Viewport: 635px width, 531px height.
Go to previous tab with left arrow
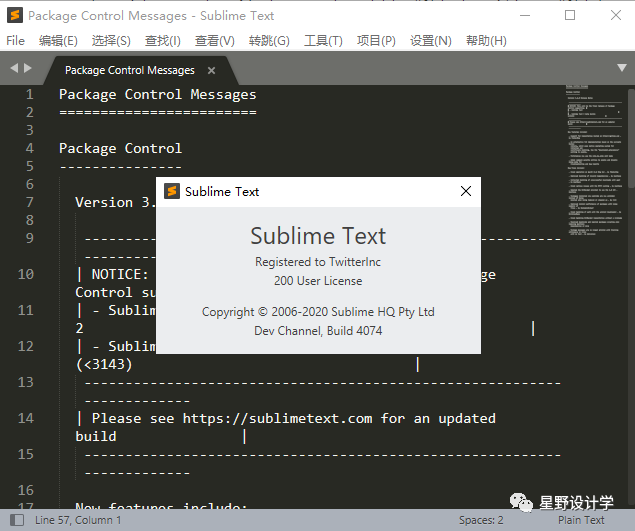[14, 68]
